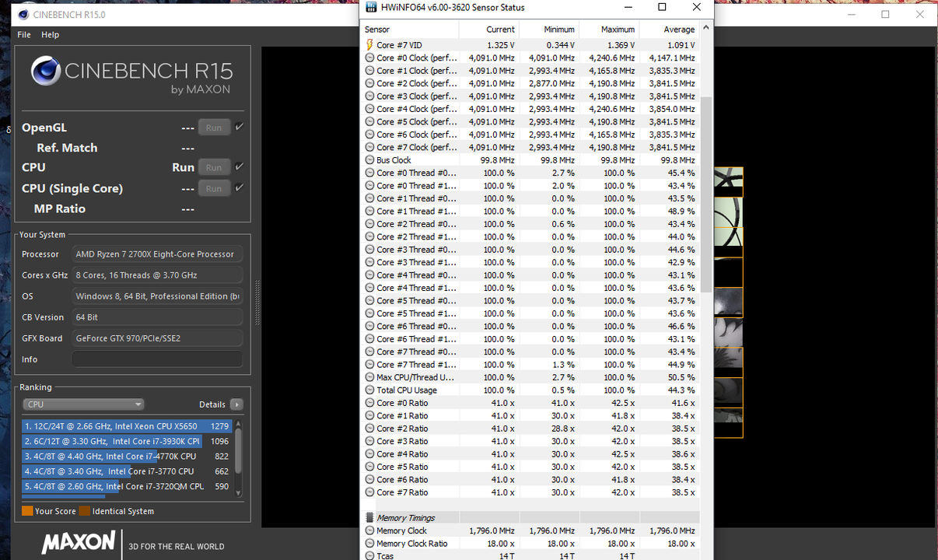Click the Memory Clock Ratio icon
938x560 pixels.
tap(369, 544)
